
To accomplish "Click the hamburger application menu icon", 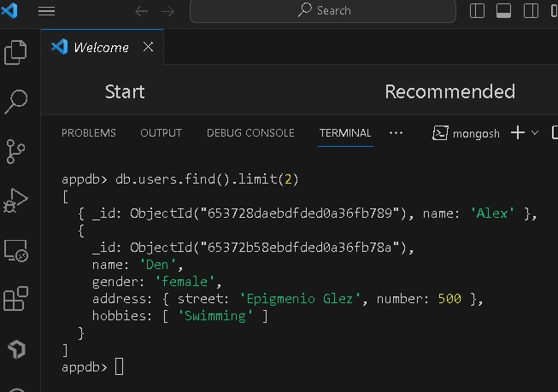I will click(x=47, y=11).
